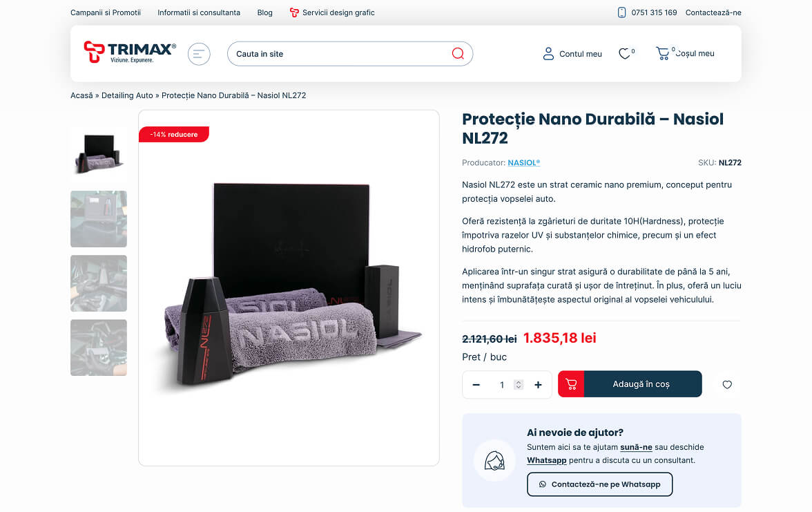Click the quantity spinner arrows
812x512 pixels.
[x=519, y=384]
